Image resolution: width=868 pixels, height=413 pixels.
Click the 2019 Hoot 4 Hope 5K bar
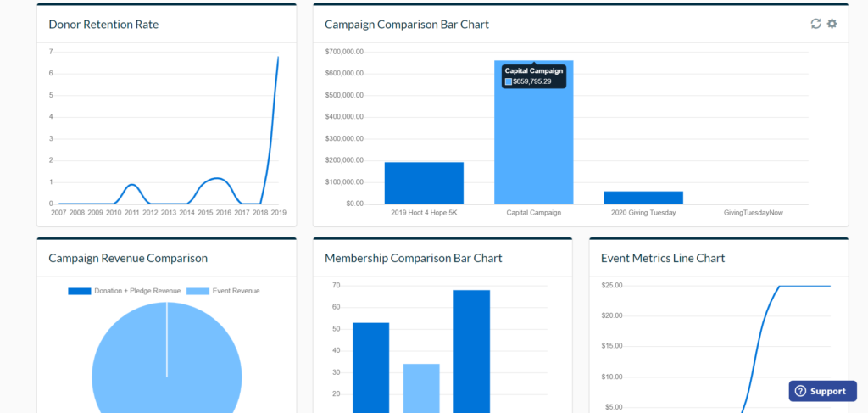424,183
